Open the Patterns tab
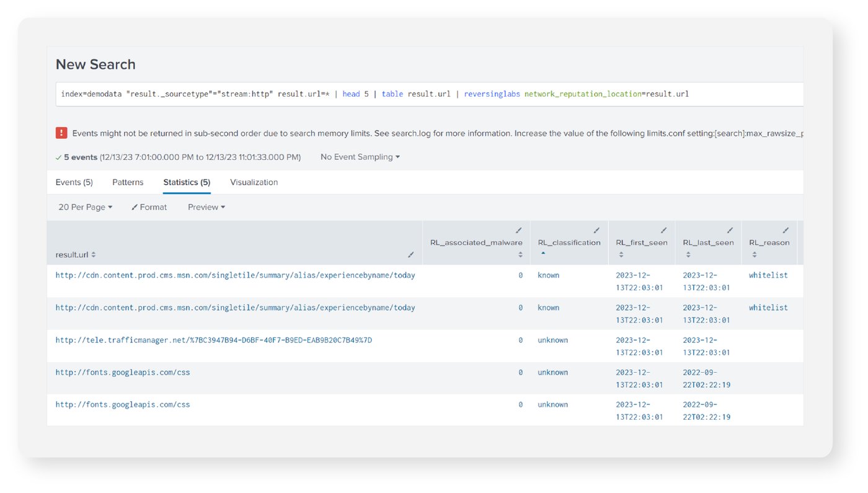The width and height of the screenshot is (868, 493). pyautogui.click(x=128, y=182)
